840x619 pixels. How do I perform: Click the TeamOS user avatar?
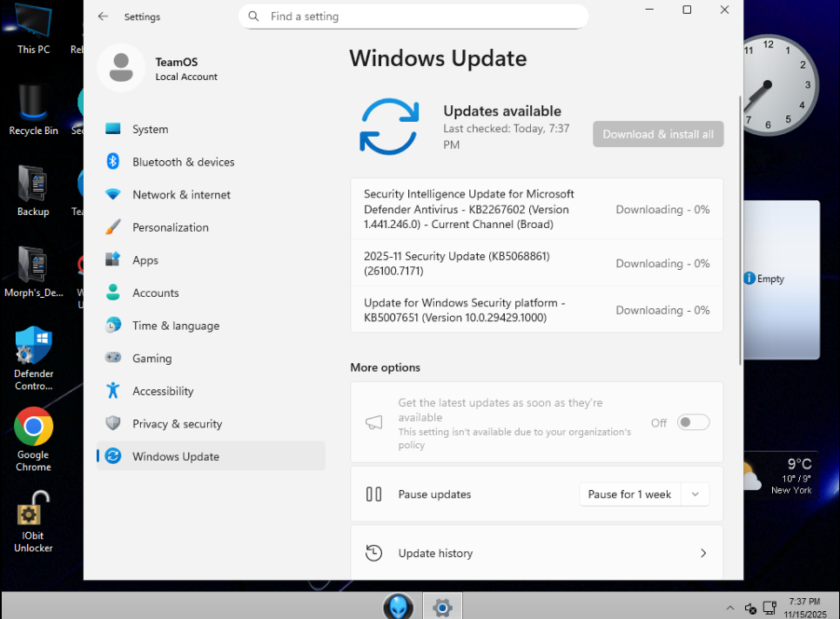[121, 68]
